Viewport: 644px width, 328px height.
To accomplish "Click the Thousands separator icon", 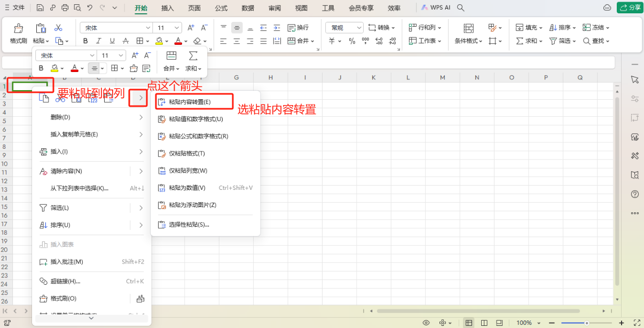I will click(366, 41).
